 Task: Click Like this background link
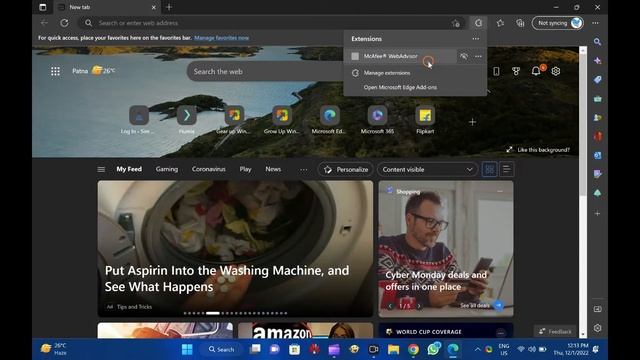538,150
